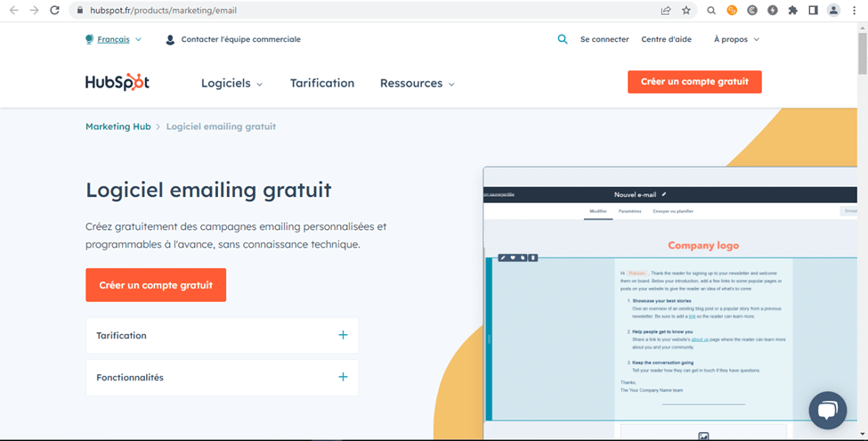Select Envoyer ou planifier tab in preview
The image size is (868, 441).
(x=673, y=211)
